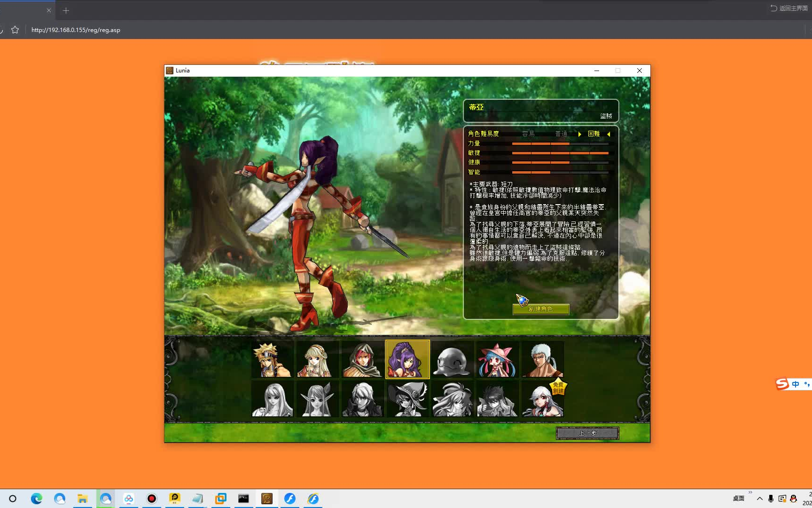Open Baidu Netdisk taskbar icon
812x508 pixels.
[129, 499]
